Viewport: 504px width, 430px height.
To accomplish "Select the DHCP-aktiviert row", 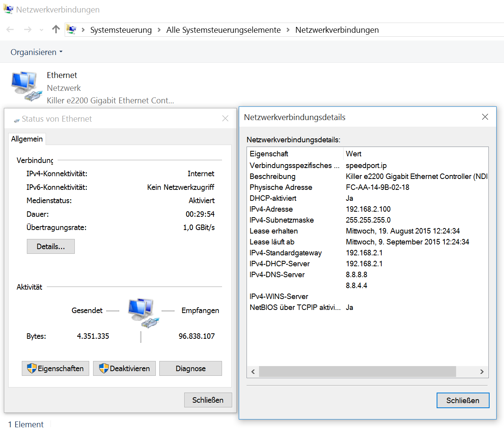I will (367, 198).
